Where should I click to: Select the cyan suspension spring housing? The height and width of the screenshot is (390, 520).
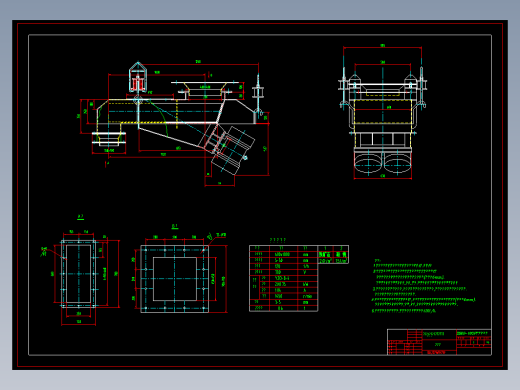tap(138, 77)
